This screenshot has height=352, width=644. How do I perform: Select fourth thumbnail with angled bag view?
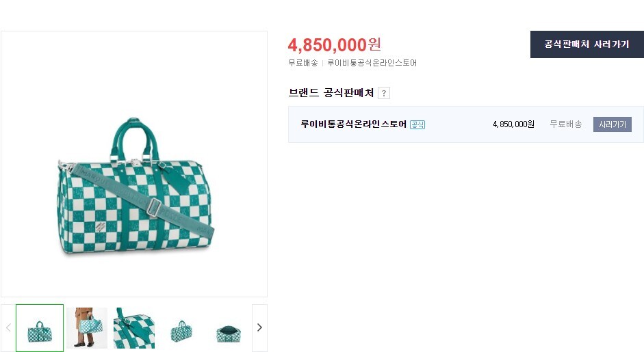[x=181, y=328]
